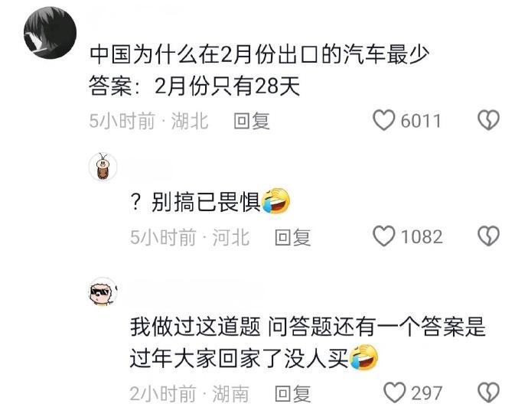Tap the 2小时前 · 湖南 timestamp
Image resolution: width=528 pixels, height=420 pixels.
tap(189, 393)
